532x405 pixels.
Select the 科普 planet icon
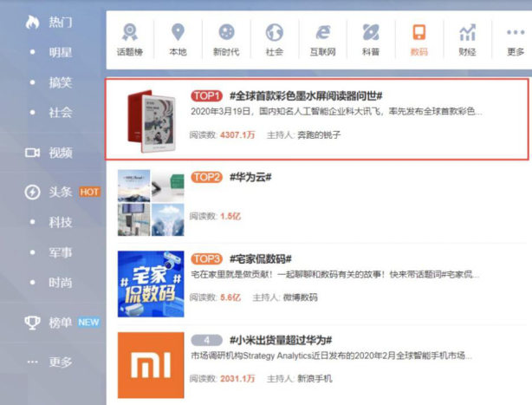tap(371, 32)
